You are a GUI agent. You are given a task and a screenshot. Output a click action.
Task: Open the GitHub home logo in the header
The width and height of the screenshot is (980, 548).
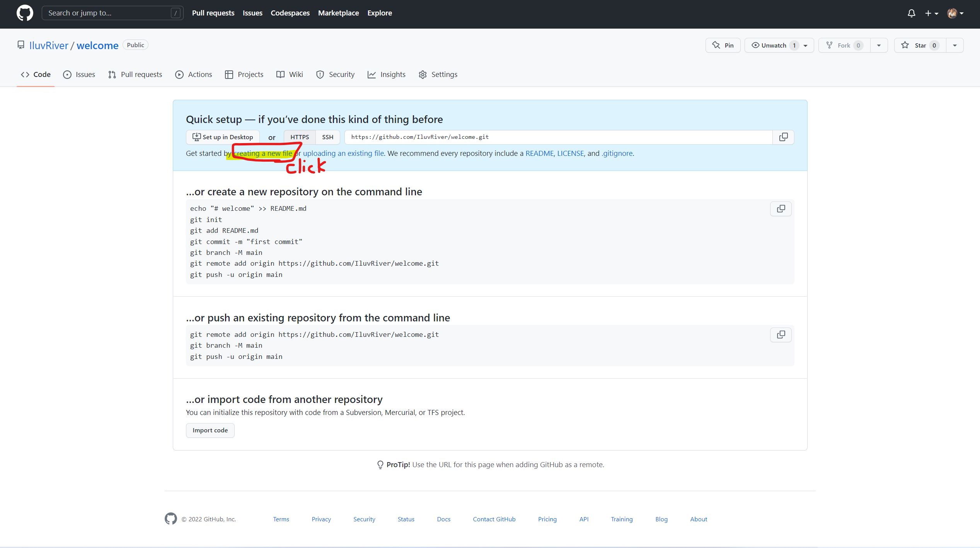pyautogui.click(x=25, y=13)
